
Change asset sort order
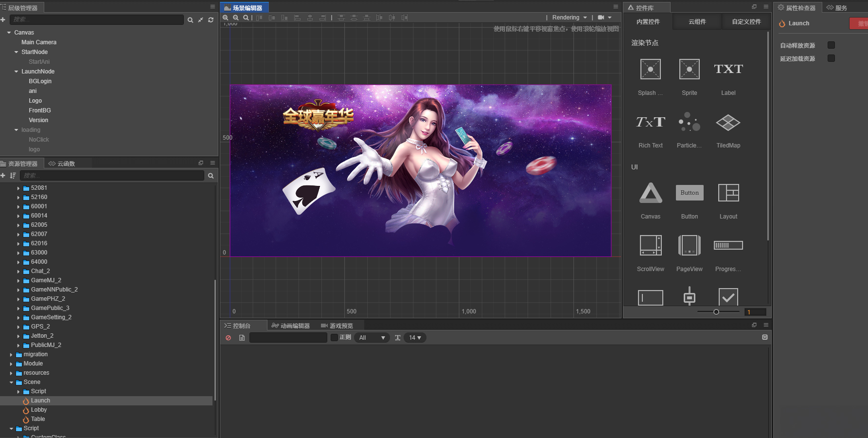[13, 176]
